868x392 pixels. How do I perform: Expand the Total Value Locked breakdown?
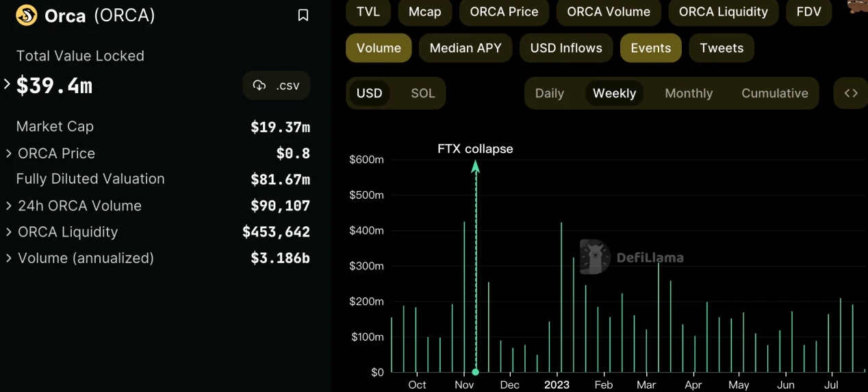8,84
